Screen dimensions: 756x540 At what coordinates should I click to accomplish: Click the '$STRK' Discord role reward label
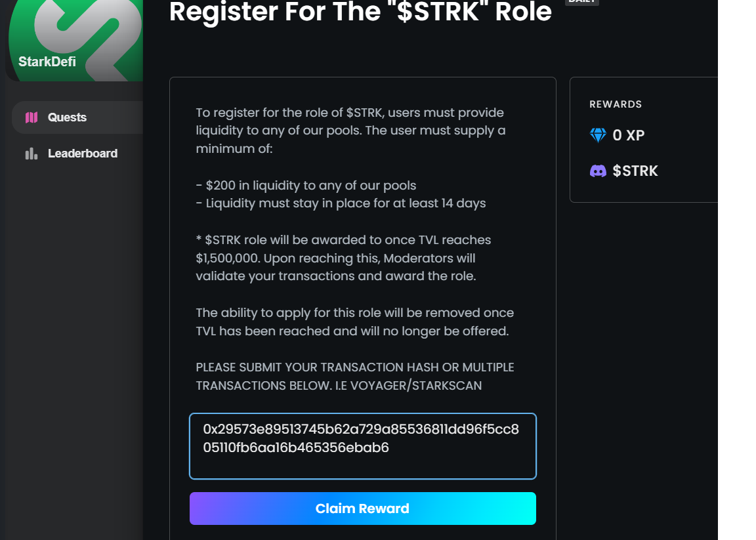tap(635, 171)
